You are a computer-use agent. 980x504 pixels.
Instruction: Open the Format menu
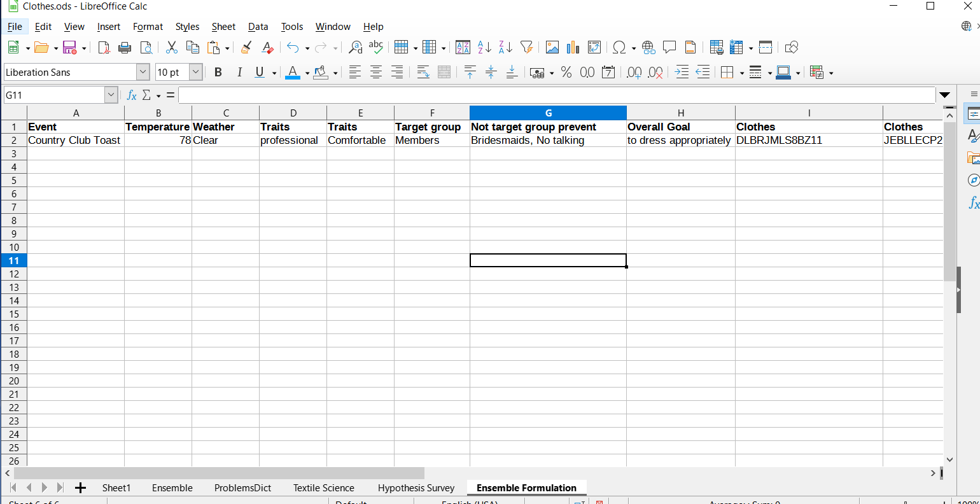pos(148,27)
